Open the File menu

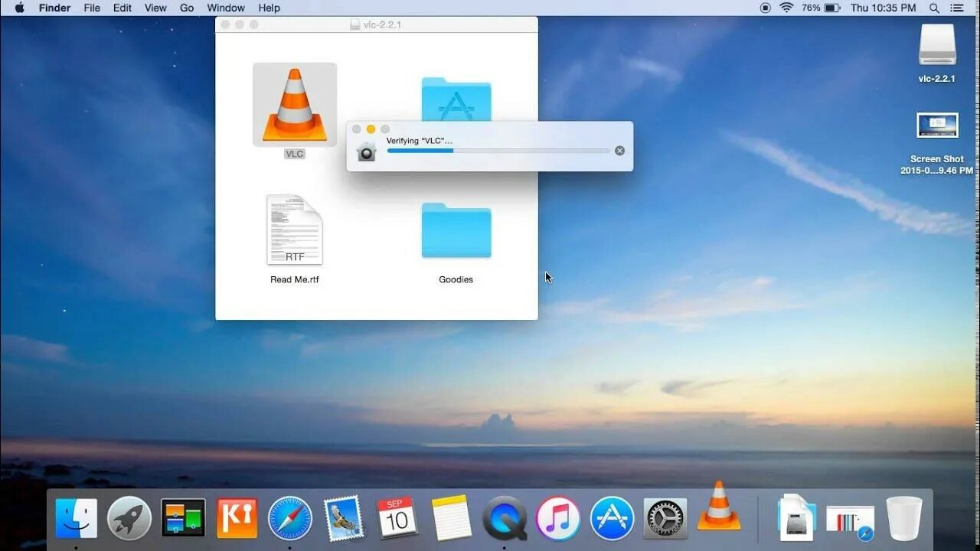coord(92,8)
